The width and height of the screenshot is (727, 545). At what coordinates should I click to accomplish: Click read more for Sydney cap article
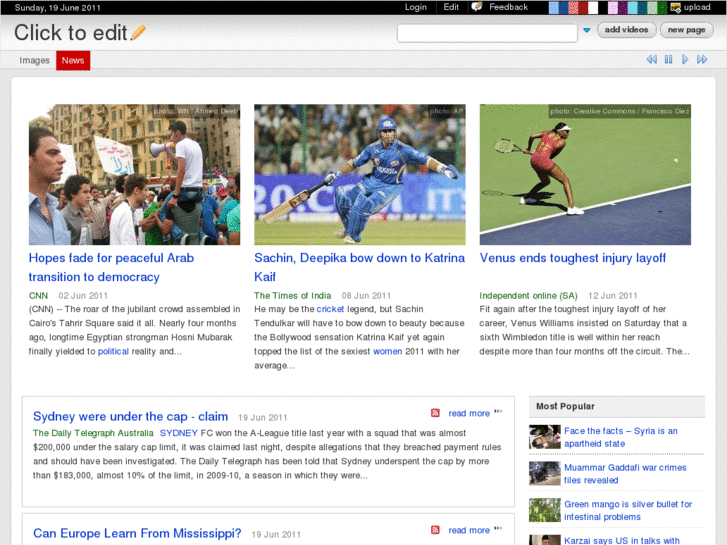point(469,413)
